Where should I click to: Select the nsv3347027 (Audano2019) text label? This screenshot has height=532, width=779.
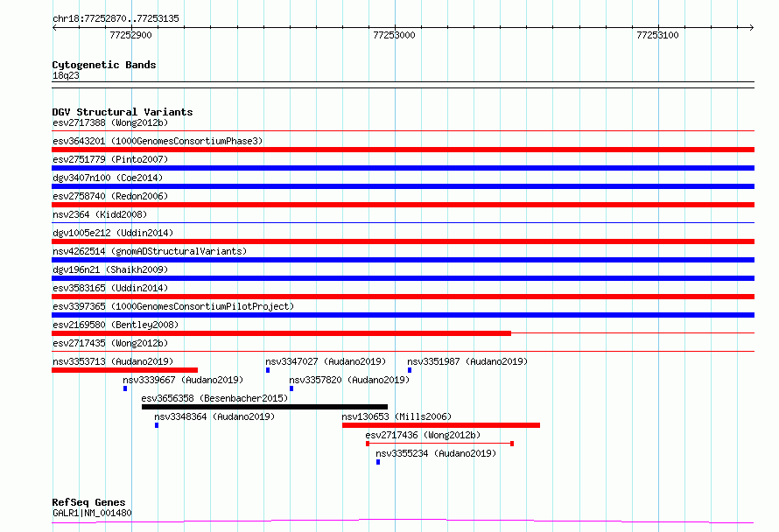tap(326, 361)
